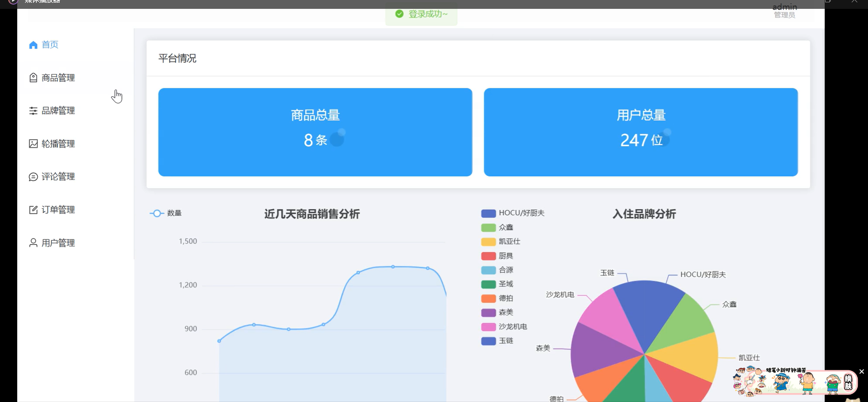This screenshot has height=402, width=868.
Task: Open 订单管理 section
Action: (75, 210)
